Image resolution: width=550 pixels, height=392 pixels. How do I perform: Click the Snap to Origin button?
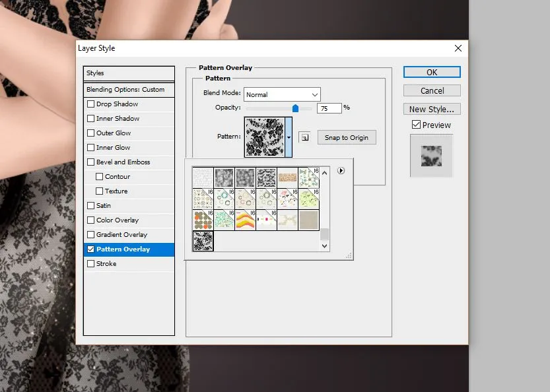(x=346, y=137)
